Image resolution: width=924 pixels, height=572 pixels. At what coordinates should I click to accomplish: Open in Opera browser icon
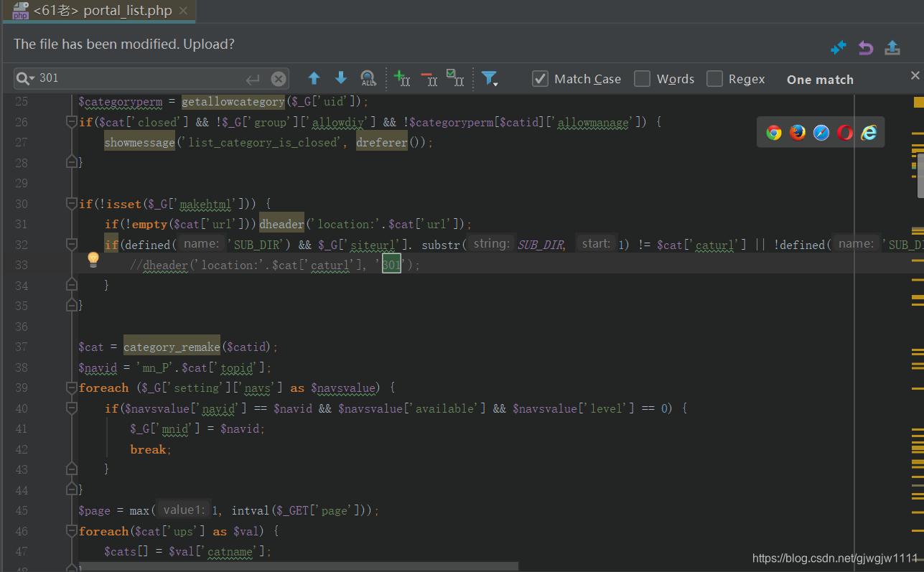[845, 132]
